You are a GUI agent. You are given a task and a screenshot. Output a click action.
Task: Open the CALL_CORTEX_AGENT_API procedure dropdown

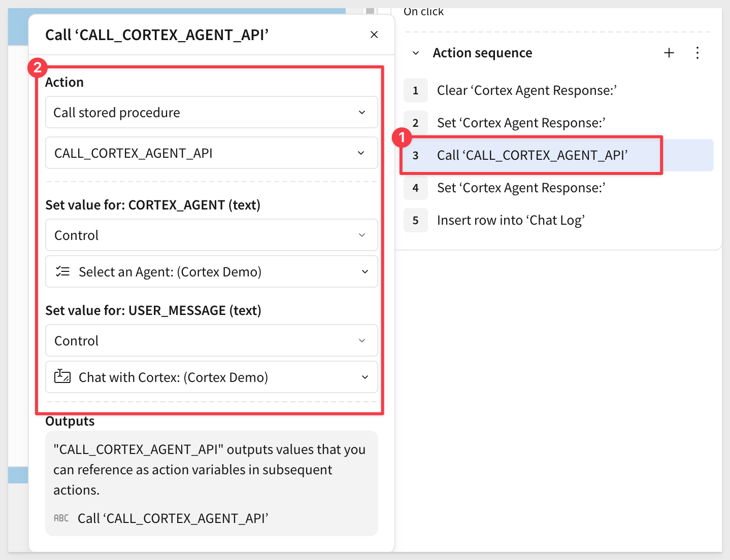(211, 153)
